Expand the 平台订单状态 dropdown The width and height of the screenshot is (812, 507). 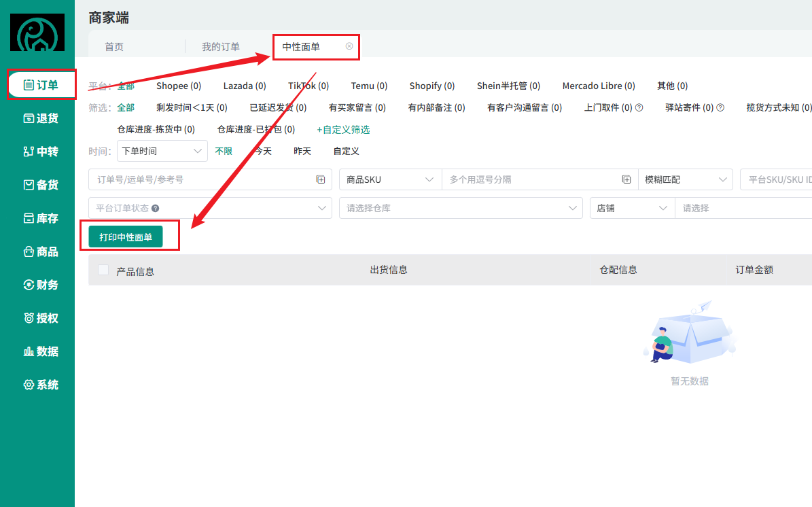[210, 208]
